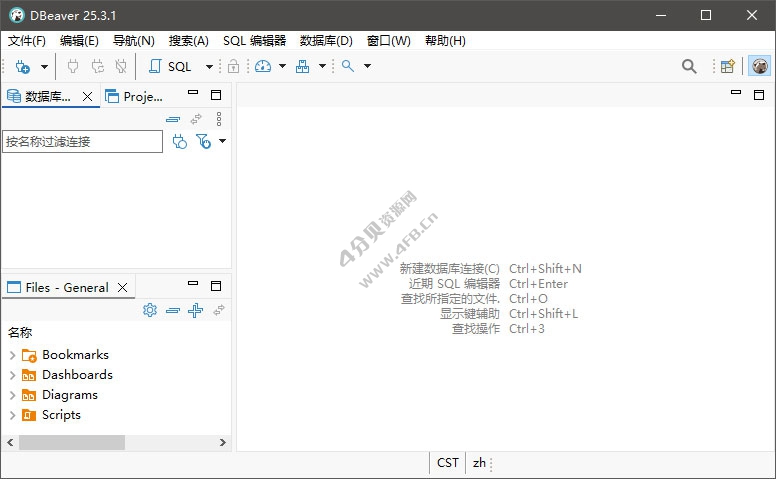Click the Open Perspective icon
776x479 pixels.
[728, 66]
